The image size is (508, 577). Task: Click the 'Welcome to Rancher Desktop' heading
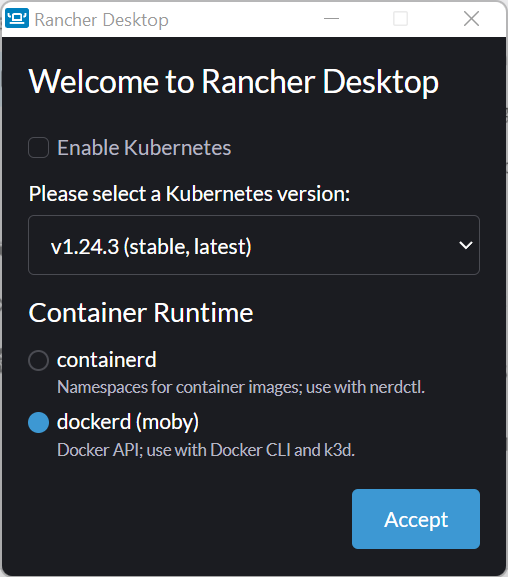[x=234, y=82]
